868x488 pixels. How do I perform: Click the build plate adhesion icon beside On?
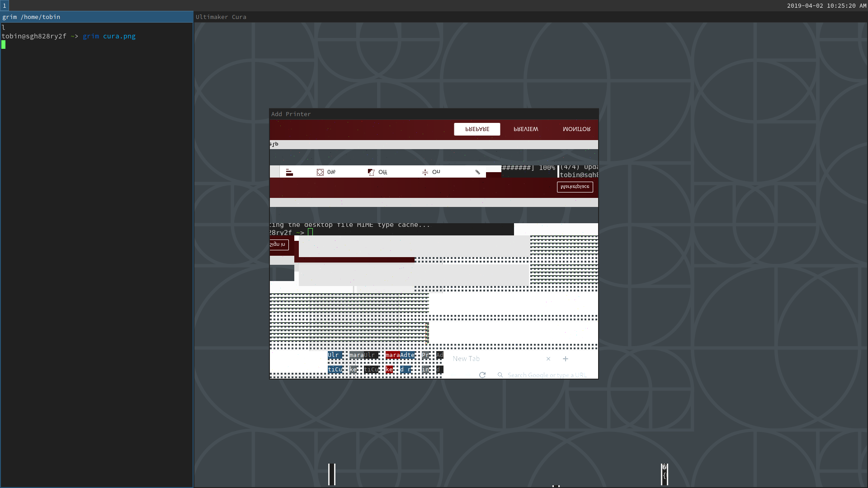tap(425, 172)
